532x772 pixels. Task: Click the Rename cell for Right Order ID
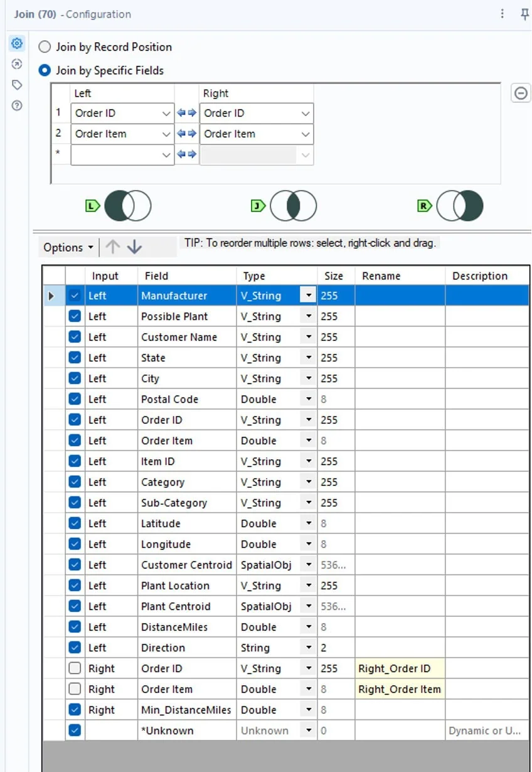click(400, 668)
